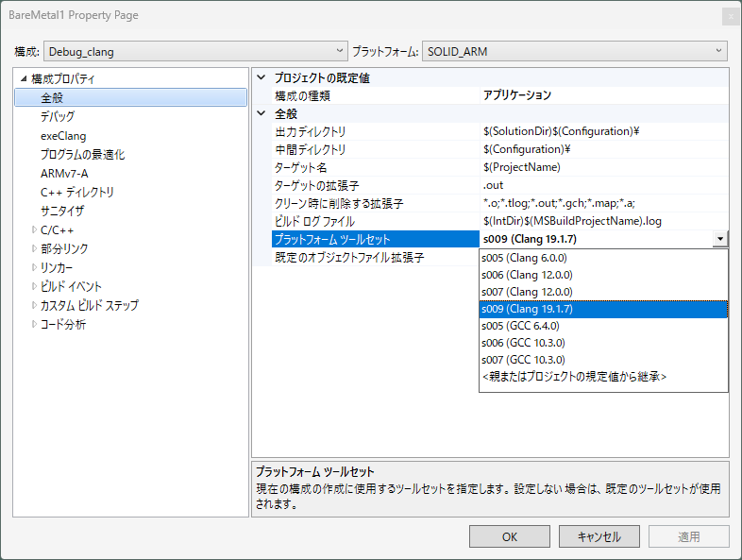Open the プラットフォーム SOLID_ARM dropdown
This screenshot has width=742, height=560.
tap(574, 51)
